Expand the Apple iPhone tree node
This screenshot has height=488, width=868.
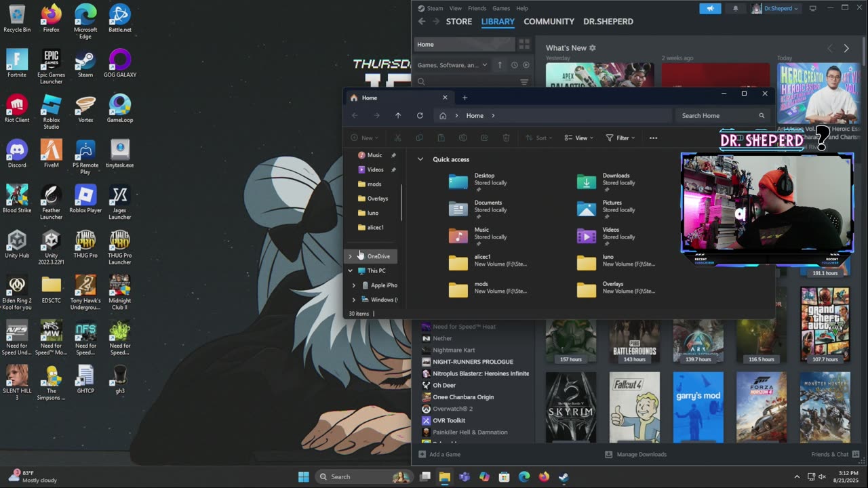[x=353, y=285]
